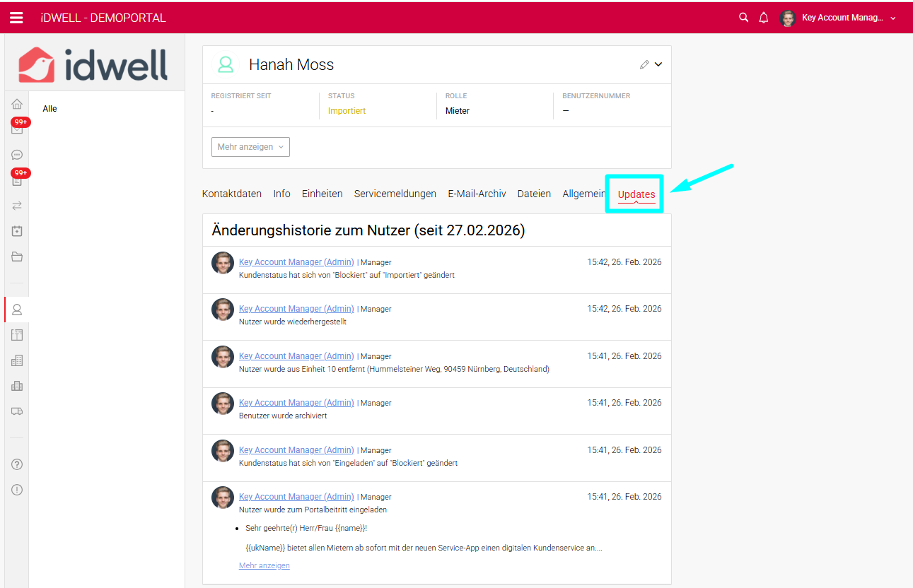Click the pencil edit icon for Hanah Moss
The height and width of the screenshot is (588, 913).
644,64
